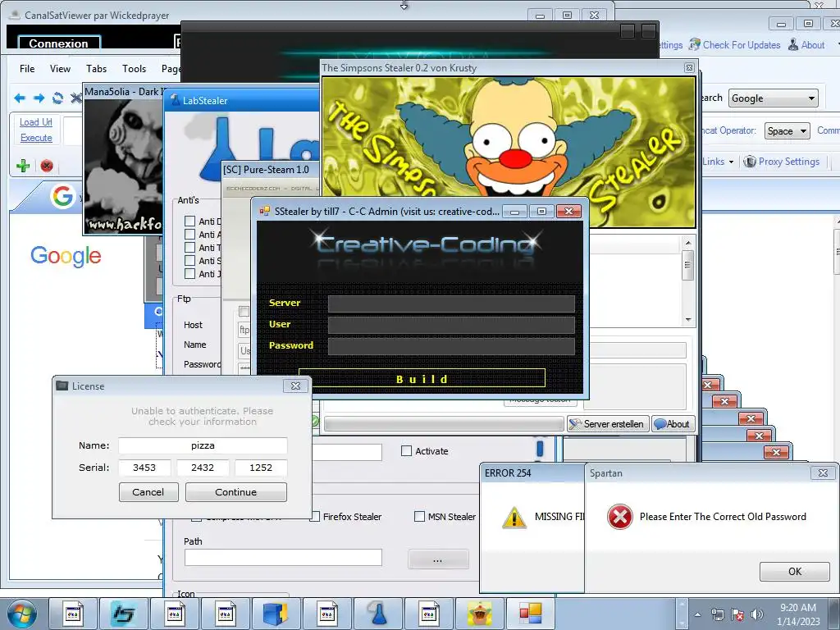Expand the Links dropdown arrow
This screenshot has height=630, width=840.
(x=731, y=162)
